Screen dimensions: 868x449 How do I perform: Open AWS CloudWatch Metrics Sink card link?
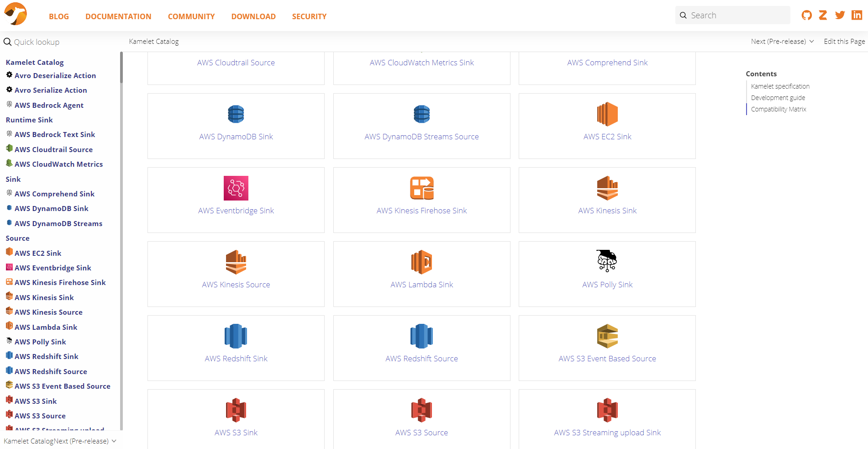coord(422,63)
